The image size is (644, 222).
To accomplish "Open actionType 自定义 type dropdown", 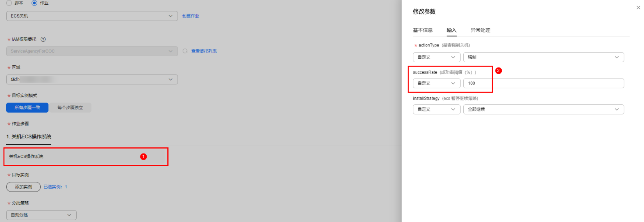I will [x=437, y=57].
